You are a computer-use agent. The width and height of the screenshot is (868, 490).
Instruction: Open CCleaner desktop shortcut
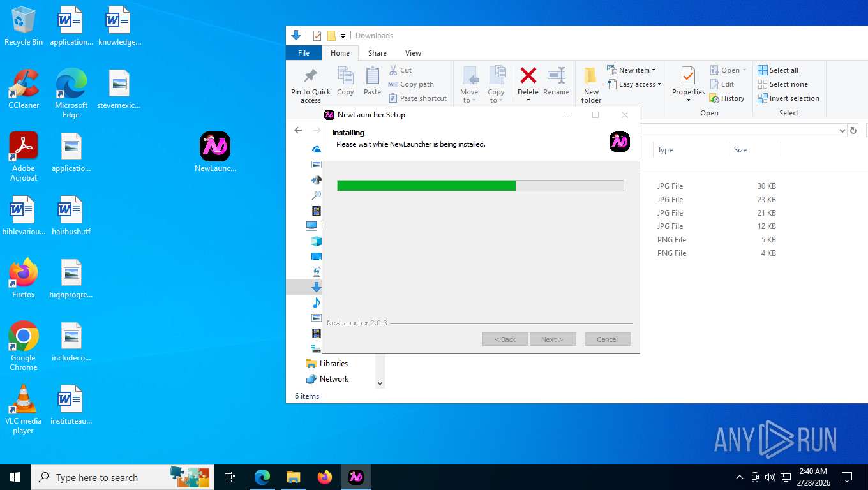click(24, 90)
